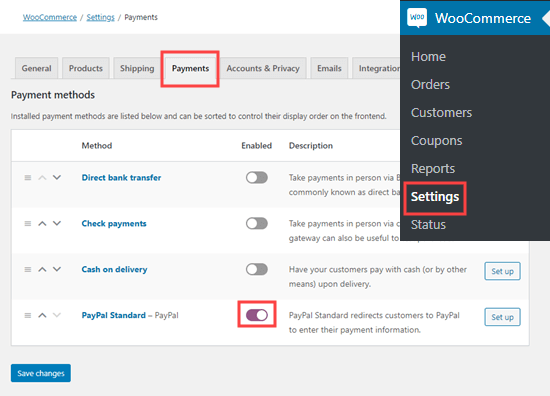Open the Accounts & Privacy tab
550x396 pixels.
pos(263,68)
